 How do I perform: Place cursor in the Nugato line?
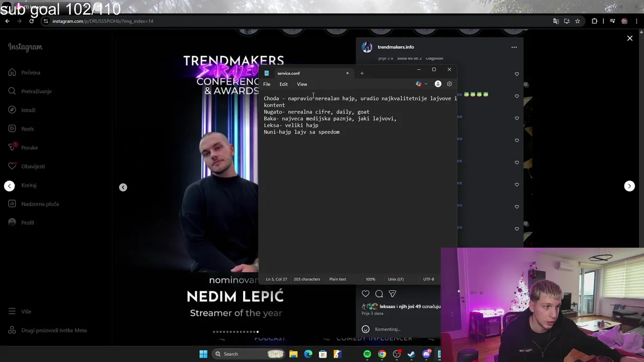click(x=316, y=112)
